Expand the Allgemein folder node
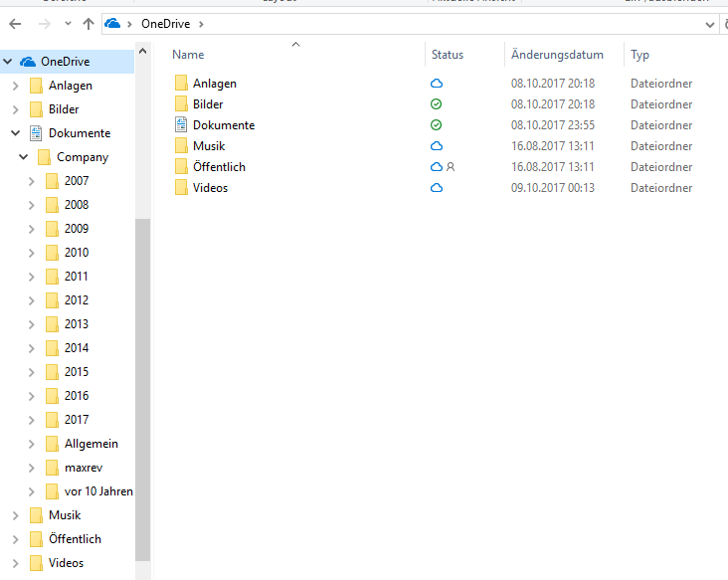Viewport: 728px width, 580px height. pos(32,444)
